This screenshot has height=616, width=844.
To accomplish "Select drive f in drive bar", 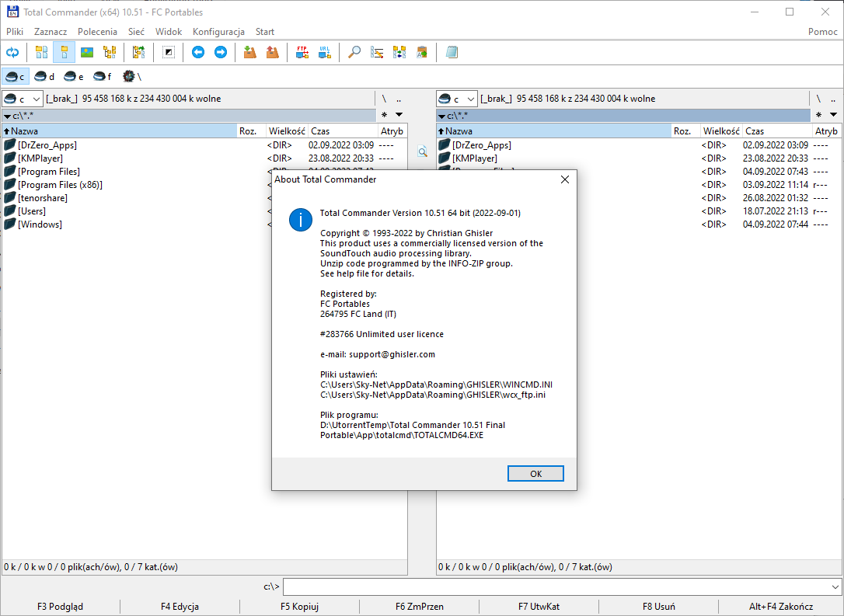I will point(103,77).
